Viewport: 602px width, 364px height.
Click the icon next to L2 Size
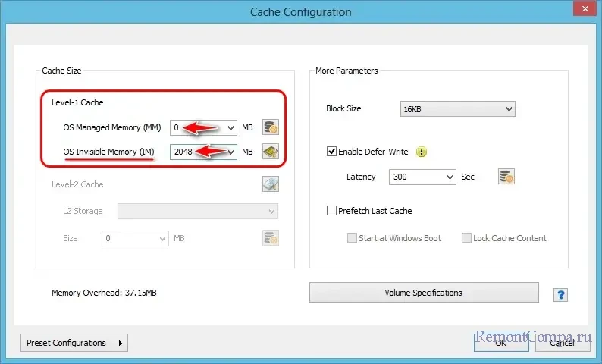tap(271, 238)
